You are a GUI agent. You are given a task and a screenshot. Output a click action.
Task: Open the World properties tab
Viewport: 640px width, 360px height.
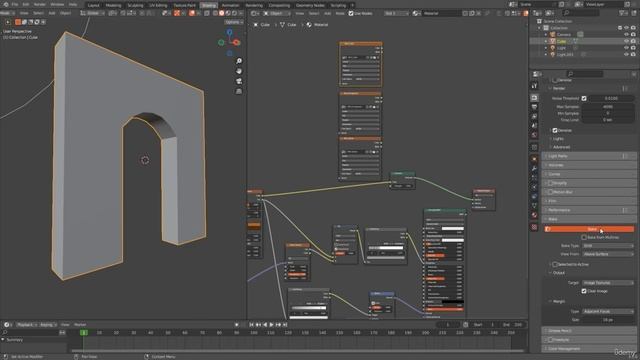pyautogui.click(x=534, y=135)
